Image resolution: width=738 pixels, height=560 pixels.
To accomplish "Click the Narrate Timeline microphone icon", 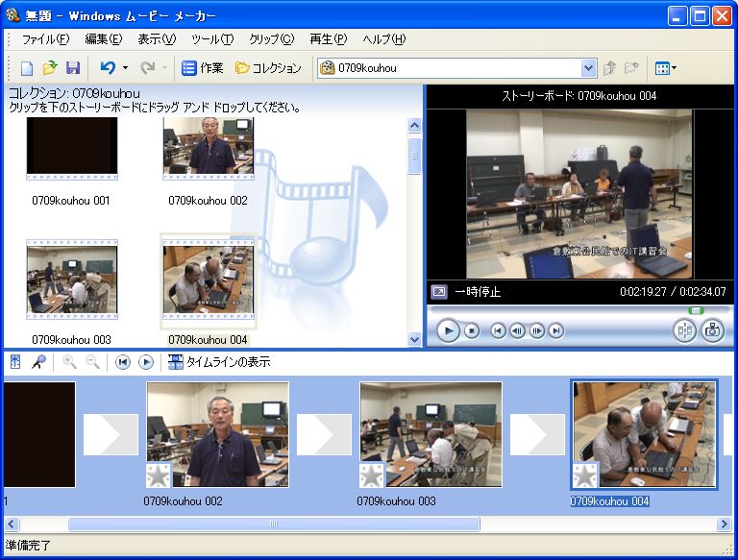I will coord(38,362).
